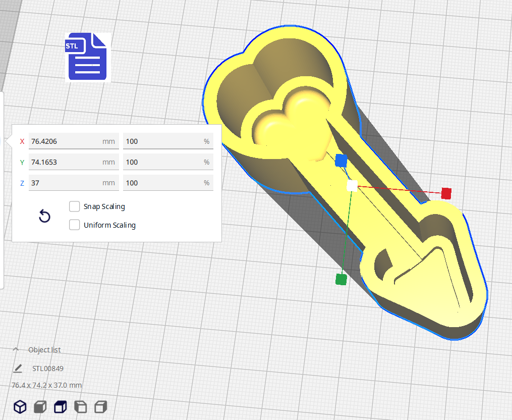The image size is (512, 420).
Task: Select the front view cube icon
Action: [x=40, y=407]
